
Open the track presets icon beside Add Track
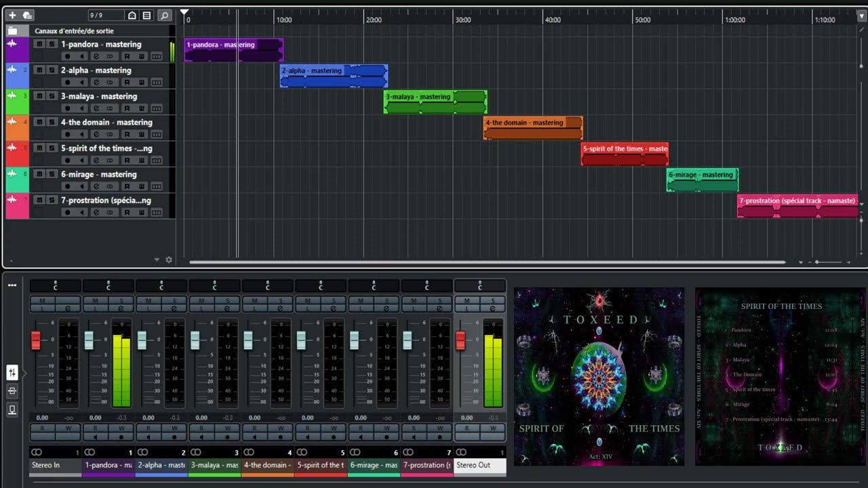click(27, 15)
